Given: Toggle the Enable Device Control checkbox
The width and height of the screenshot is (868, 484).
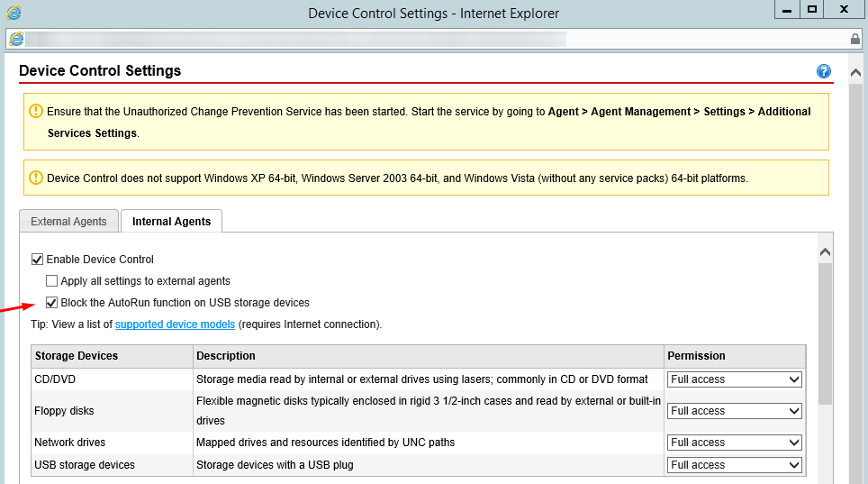Looking at the screenshot, I should point(37,259).
